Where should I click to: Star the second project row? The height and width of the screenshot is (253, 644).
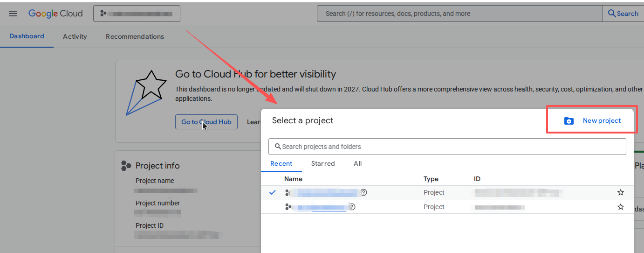[621, 207]
